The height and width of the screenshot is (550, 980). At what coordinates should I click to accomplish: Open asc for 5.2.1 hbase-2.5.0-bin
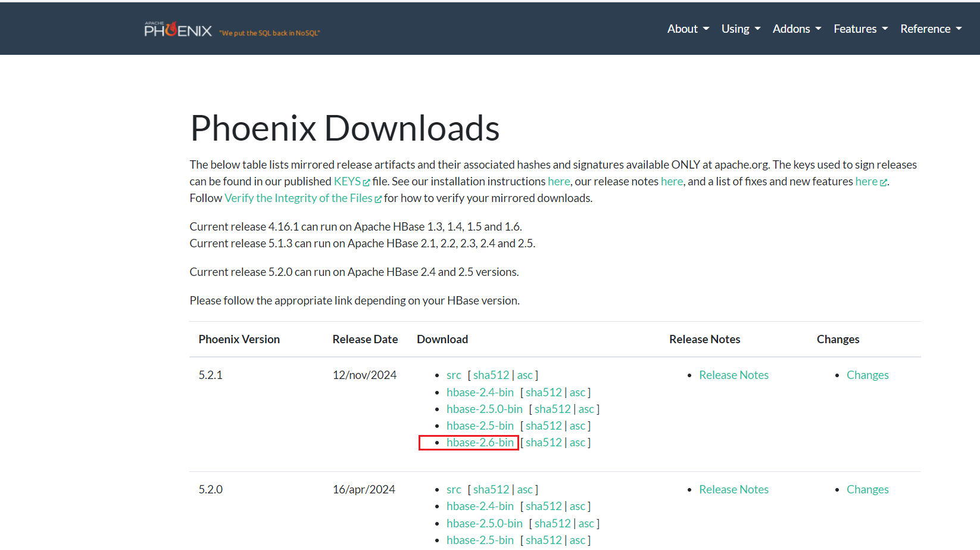click(586, 409)
